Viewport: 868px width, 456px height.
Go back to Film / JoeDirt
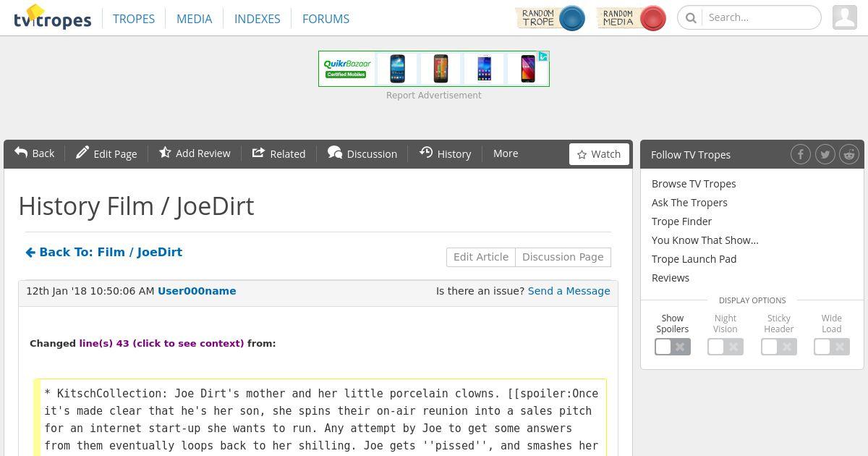pos(103,252)
